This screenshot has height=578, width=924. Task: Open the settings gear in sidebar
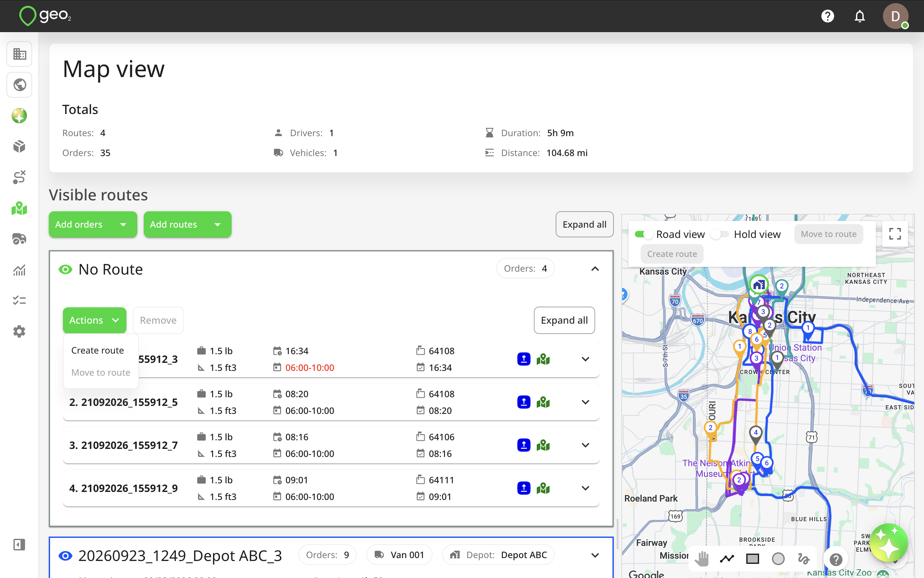(x=20, y=331)
